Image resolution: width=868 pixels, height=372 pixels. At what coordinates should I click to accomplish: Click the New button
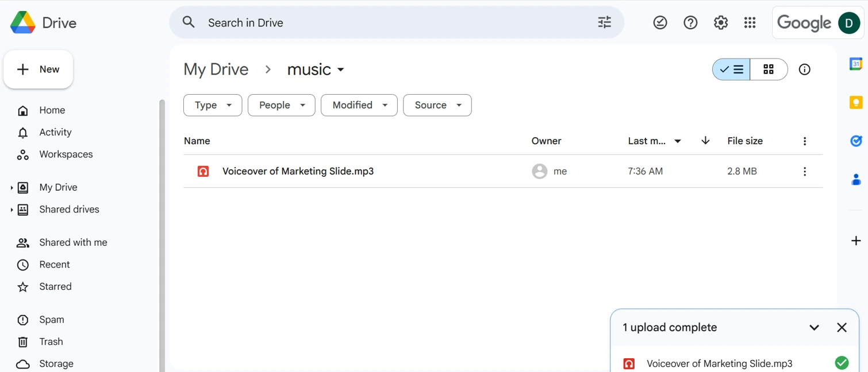[39, 69]
